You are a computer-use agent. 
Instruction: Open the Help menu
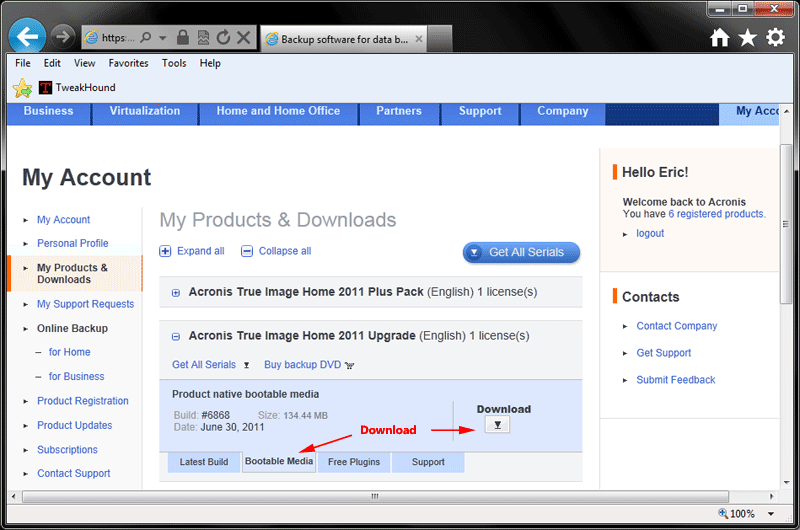click(210, 63)
